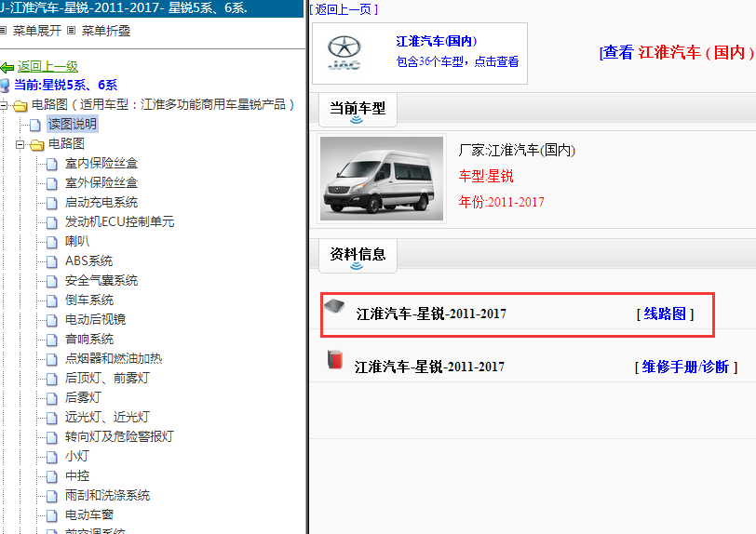Click the 车型:星锐 text
Viewport: 756px width, 534px height.
[x=486, y=176]
